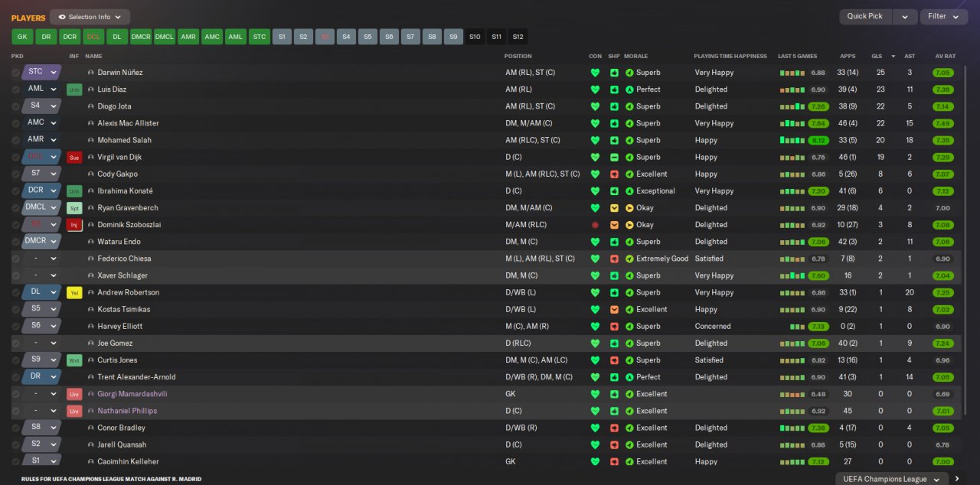
Task: Click player info icon beside Trent Alexander-Arnold
Action: 91,377
